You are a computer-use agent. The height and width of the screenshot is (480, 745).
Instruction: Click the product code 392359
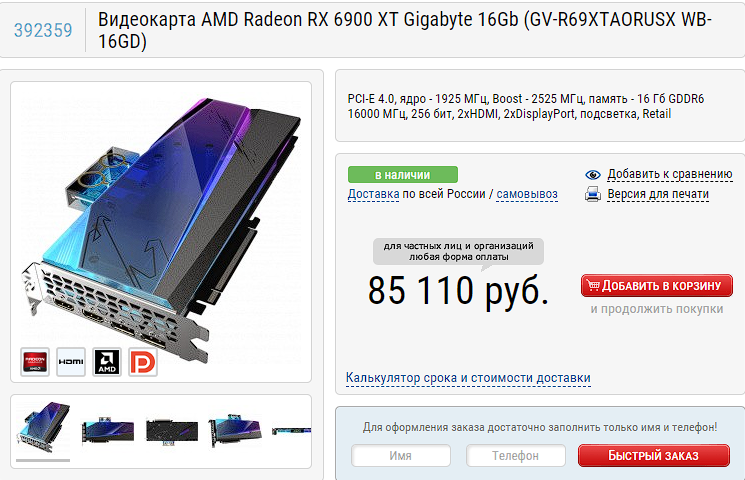(x=43, y=30)
